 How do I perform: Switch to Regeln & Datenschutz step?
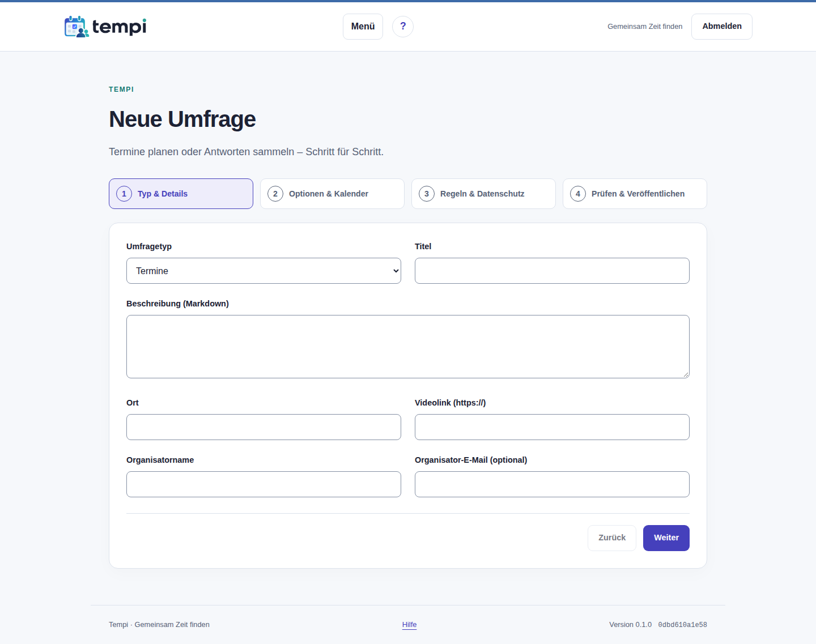[x=483, y=194]
